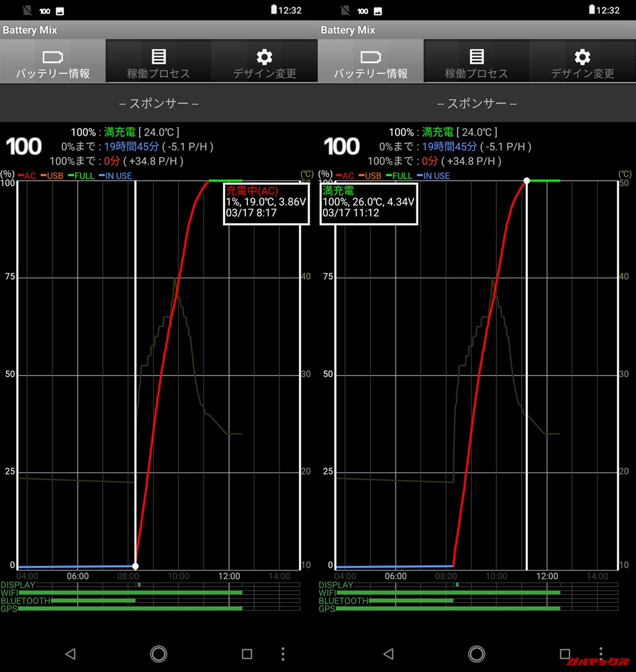636x672 pixels.
Task: Tap Android back triangle in left screen
Action: click(x=71, y=653)
